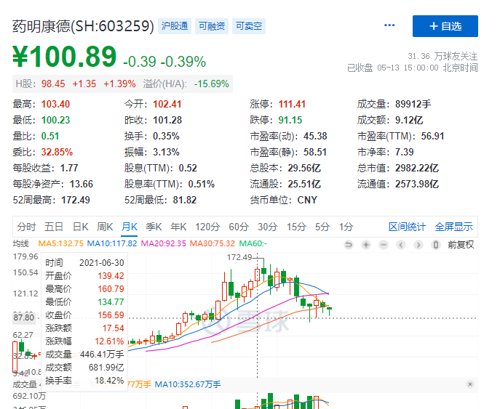Switch to the 日K daily chart tab
Image resolution: width=500 pixels, height=409 pixels.
click(x=80, y=227)
